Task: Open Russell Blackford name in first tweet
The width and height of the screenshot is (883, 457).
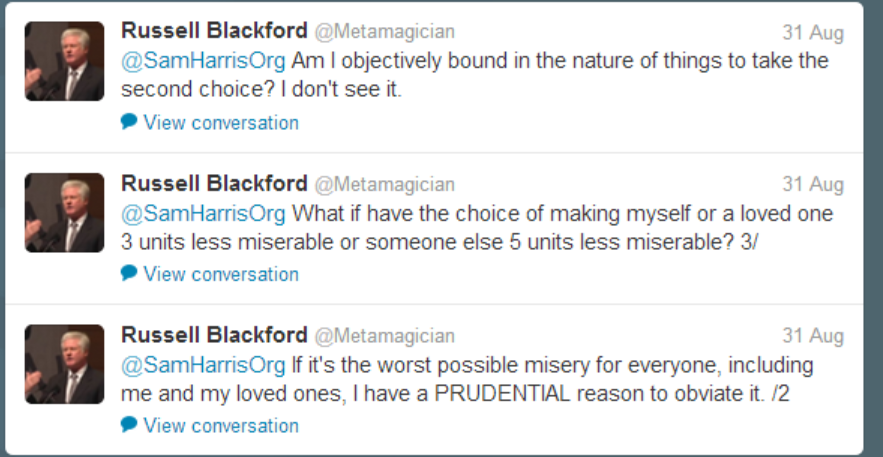Action: (214, 31)
